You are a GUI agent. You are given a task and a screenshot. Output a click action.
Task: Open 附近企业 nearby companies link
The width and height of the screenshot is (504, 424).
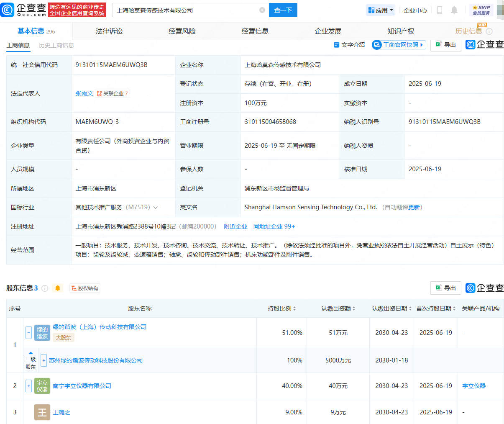pos(235,226)
